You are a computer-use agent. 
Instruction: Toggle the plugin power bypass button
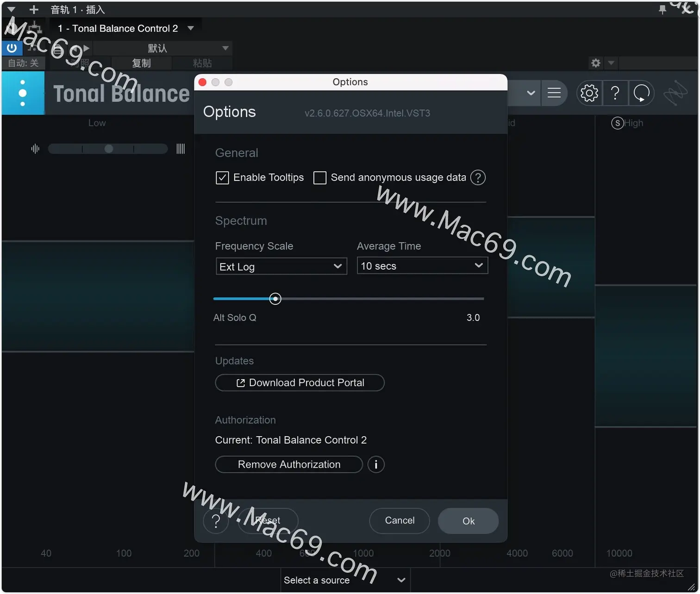click(12, 48)
